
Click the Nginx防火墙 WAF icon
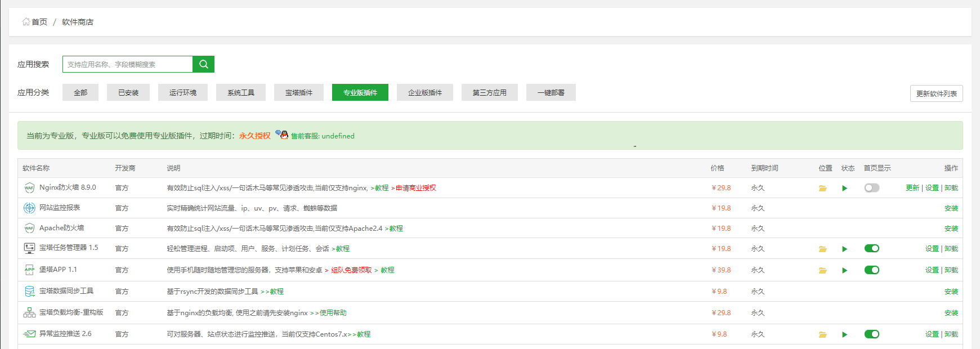point(29,188)
